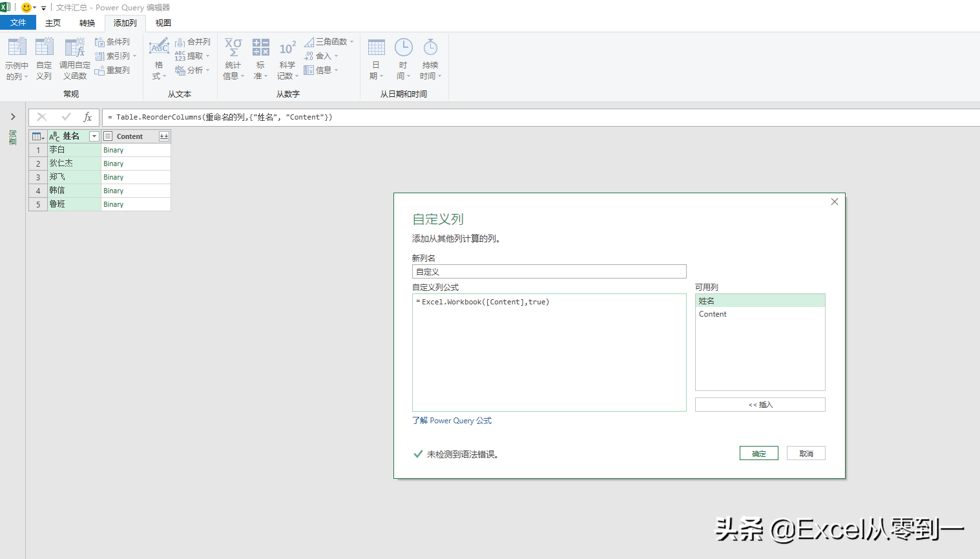This screenshot has width=980, height=559.
Task: Open the Duration (持续时间) tool
Action: coord(430,59)
